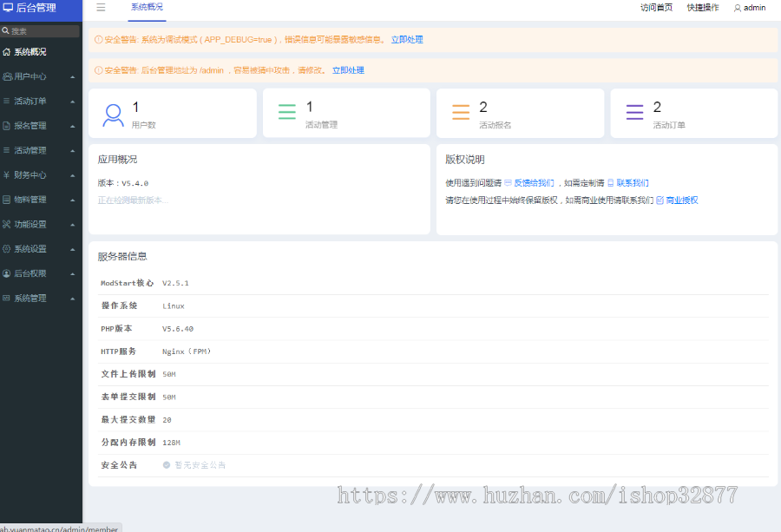Click the PHP version value V5.6.40
Viewport: 781px width, 532px height.
click(178, 329)
